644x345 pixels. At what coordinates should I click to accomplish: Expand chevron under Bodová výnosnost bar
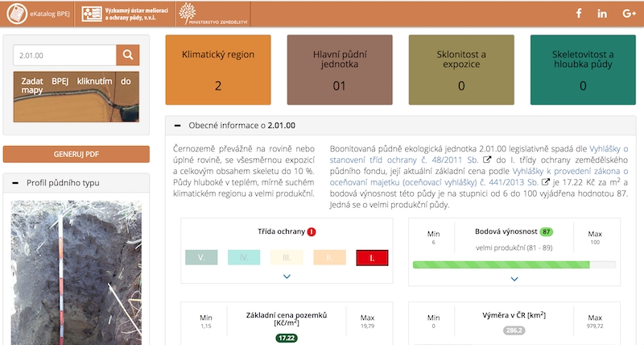tap(514, 279)
